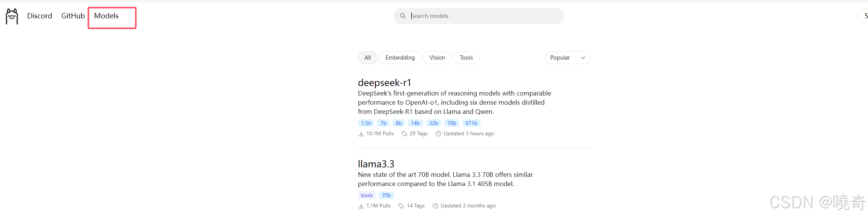This screenshot has height=217, width=868.
Task: Click Updated 3 hours ago text
Action: (469, 134)
